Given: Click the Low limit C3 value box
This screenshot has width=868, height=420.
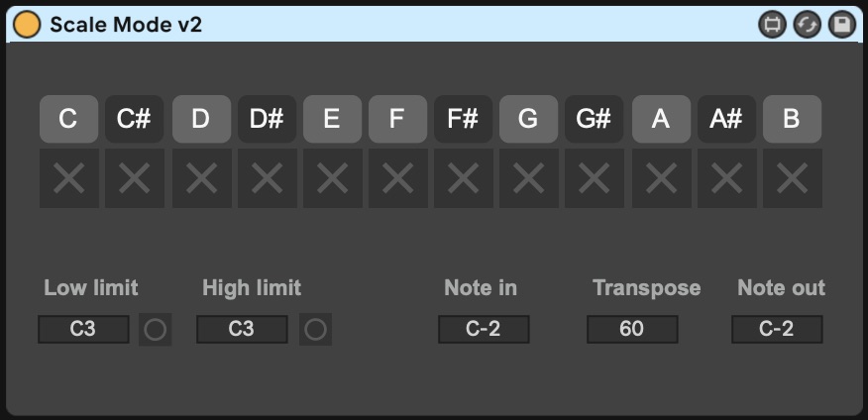Looking at the screenshot, I should point(83,330).
